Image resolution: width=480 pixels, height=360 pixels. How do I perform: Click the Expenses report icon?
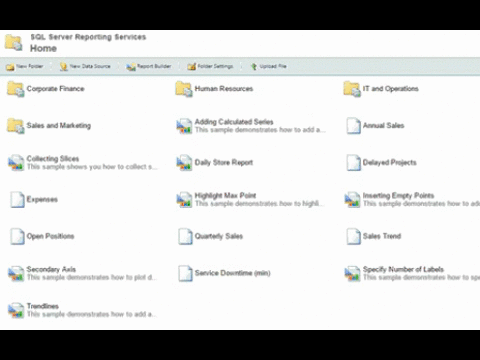point(17,200)
